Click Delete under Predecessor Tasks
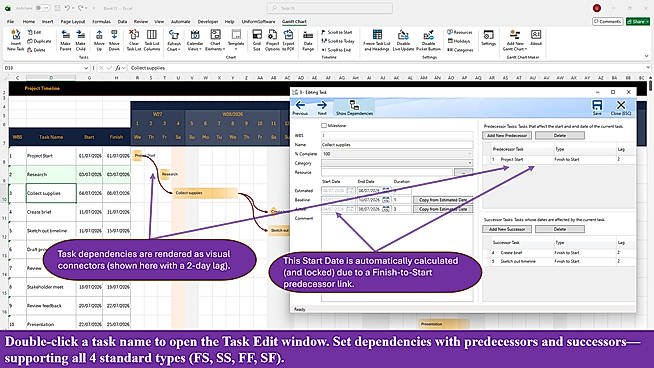Viewport: 654px width, 368px height. click(560, 136)
